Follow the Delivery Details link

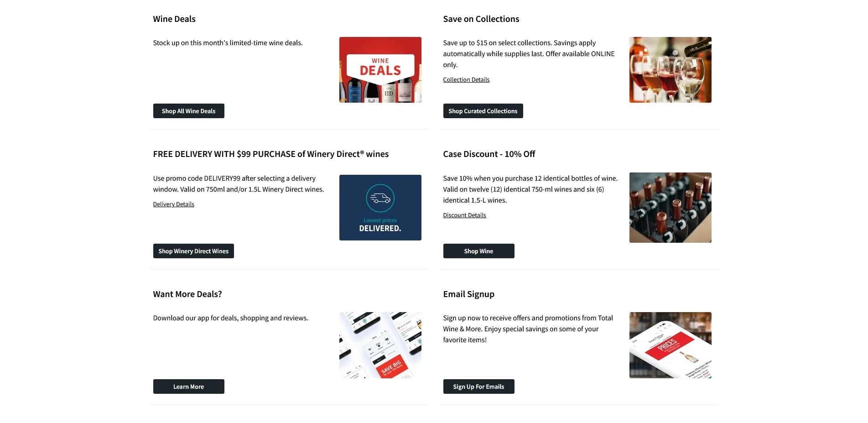173,204
